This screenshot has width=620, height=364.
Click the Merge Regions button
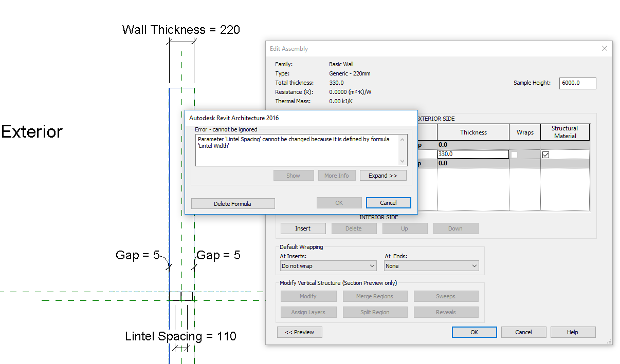click(x=375, y=296)
